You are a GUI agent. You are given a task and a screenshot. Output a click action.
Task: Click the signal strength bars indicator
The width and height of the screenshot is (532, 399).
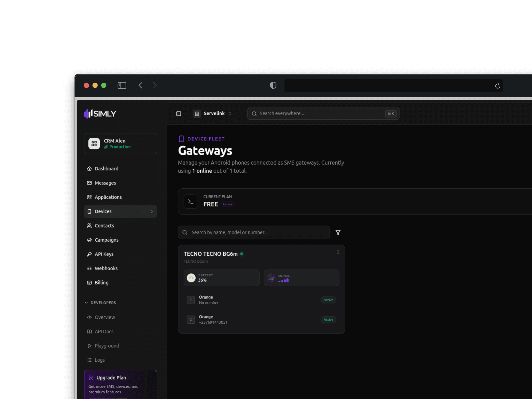(283, 280)
